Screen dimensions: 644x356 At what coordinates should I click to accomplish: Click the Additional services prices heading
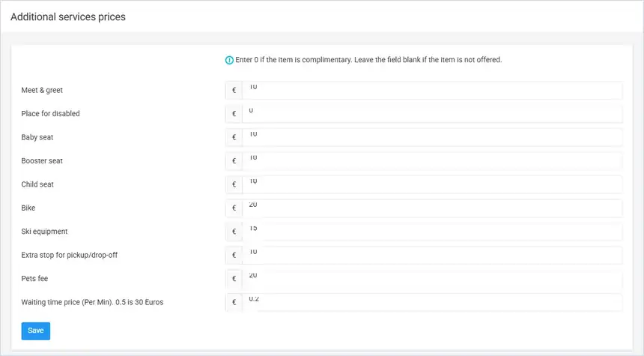tap(68, 16)
